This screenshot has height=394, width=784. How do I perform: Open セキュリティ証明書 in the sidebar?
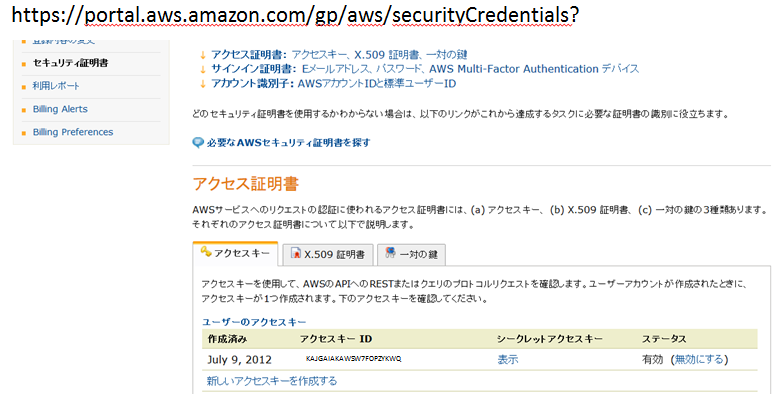click(x=70, y=63)
